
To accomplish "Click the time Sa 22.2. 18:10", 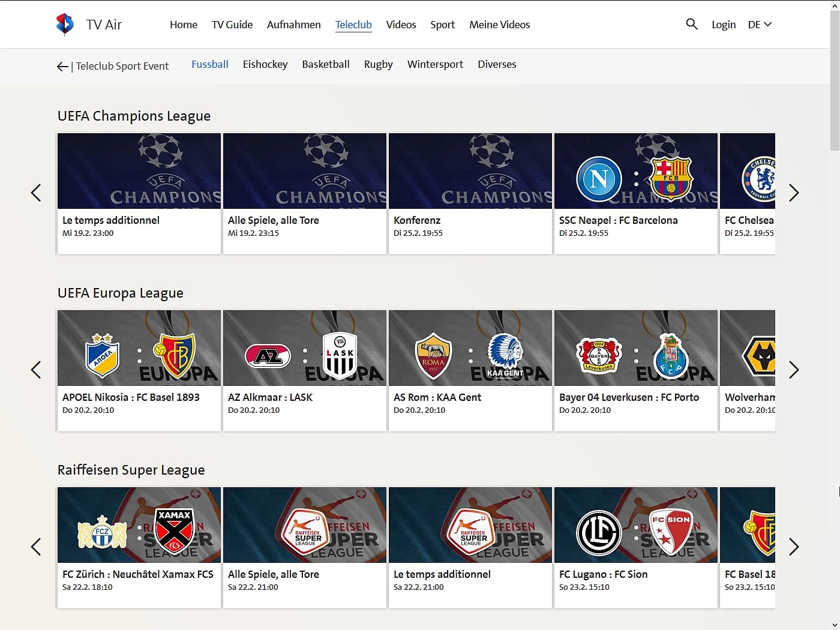I will pos(88,587).
